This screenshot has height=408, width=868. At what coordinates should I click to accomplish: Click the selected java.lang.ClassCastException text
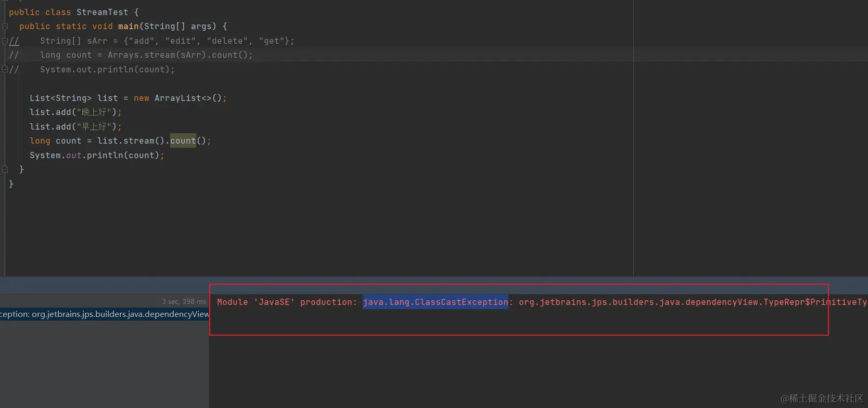tap(436, 302)
